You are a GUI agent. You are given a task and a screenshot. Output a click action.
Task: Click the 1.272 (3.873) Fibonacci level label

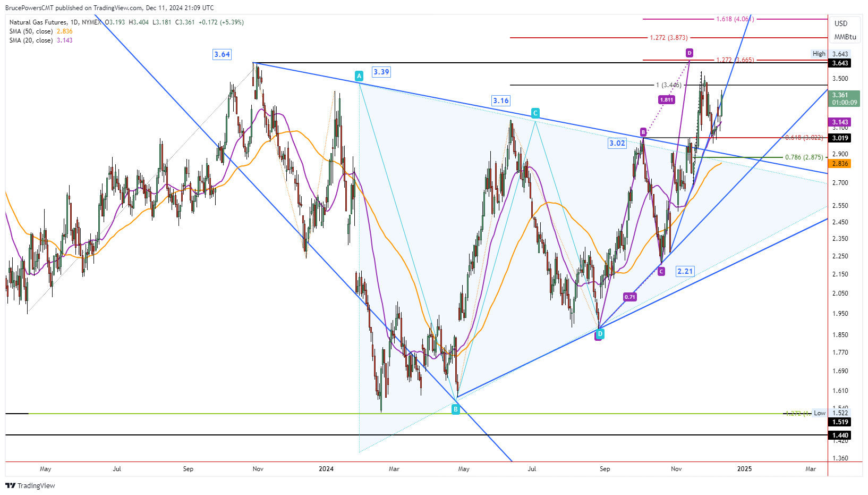point(669,38)
